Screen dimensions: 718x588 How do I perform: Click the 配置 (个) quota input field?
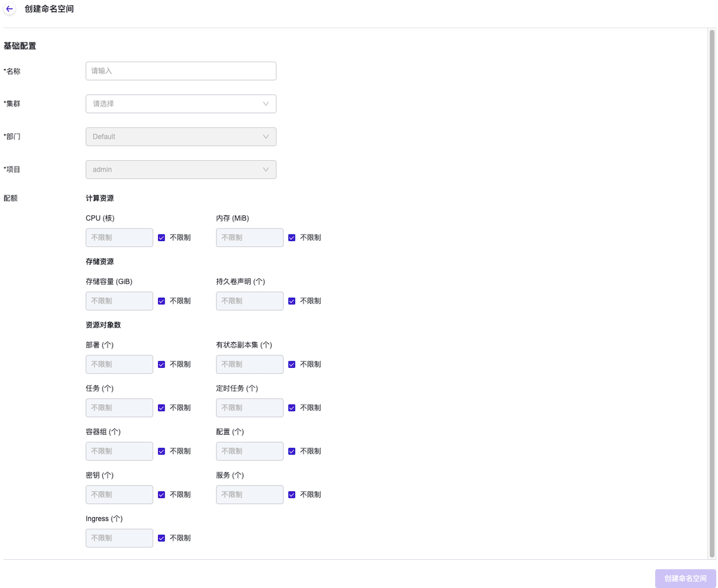click(x=250, y=451)
